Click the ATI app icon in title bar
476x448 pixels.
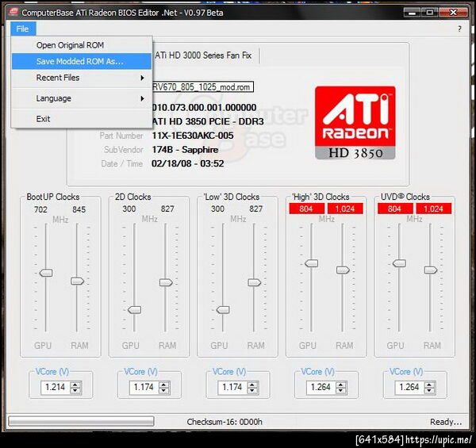13,12
